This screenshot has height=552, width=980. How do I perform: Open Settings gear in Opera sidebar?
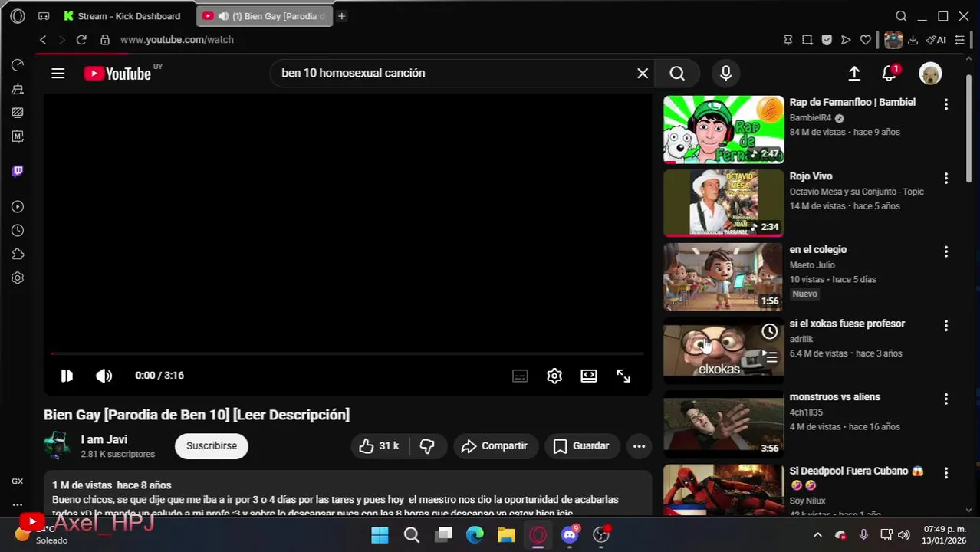[18, 278]
